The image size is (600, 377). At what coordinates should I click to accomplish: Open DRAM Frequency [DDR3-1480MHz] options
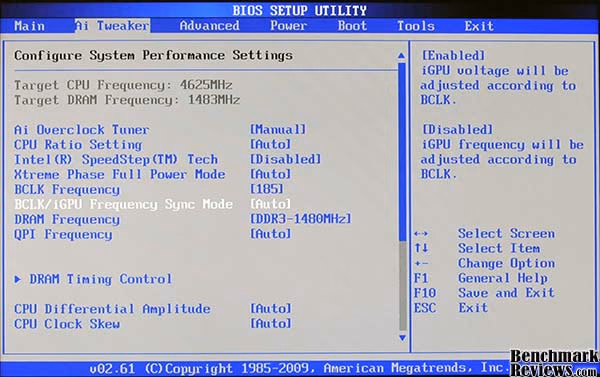[x=300, y=219]
